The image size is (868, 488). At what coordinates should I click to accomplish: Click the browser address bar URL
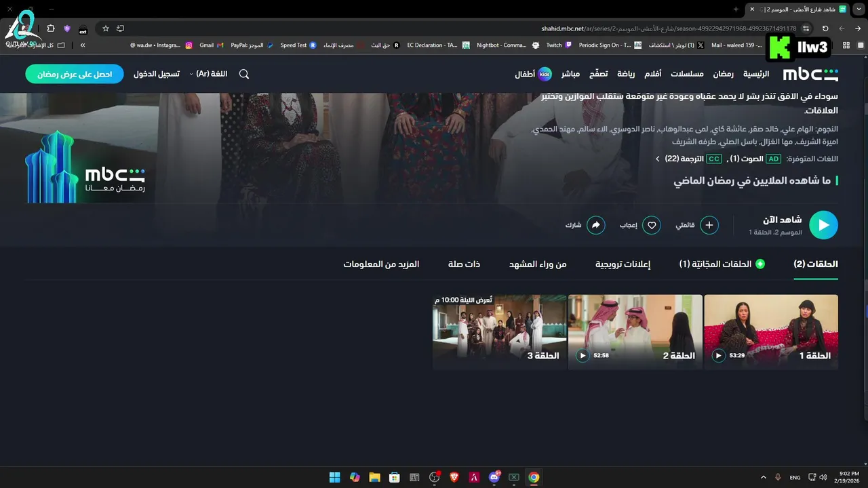[669, 28]
